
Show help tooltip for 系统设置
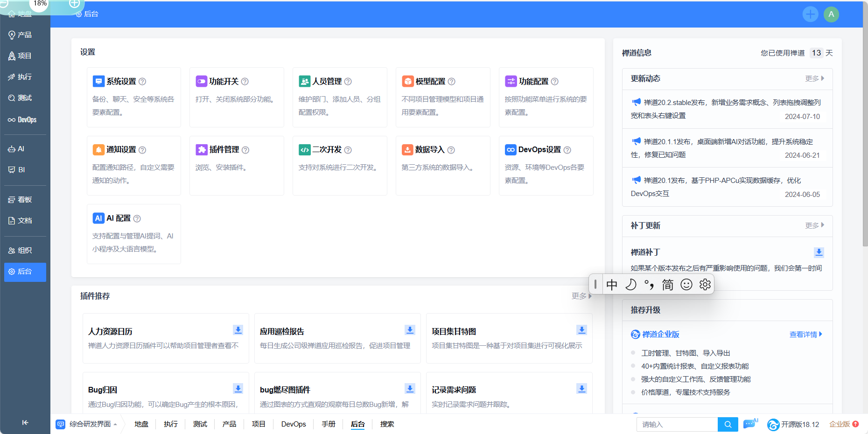tap(142, 82)
